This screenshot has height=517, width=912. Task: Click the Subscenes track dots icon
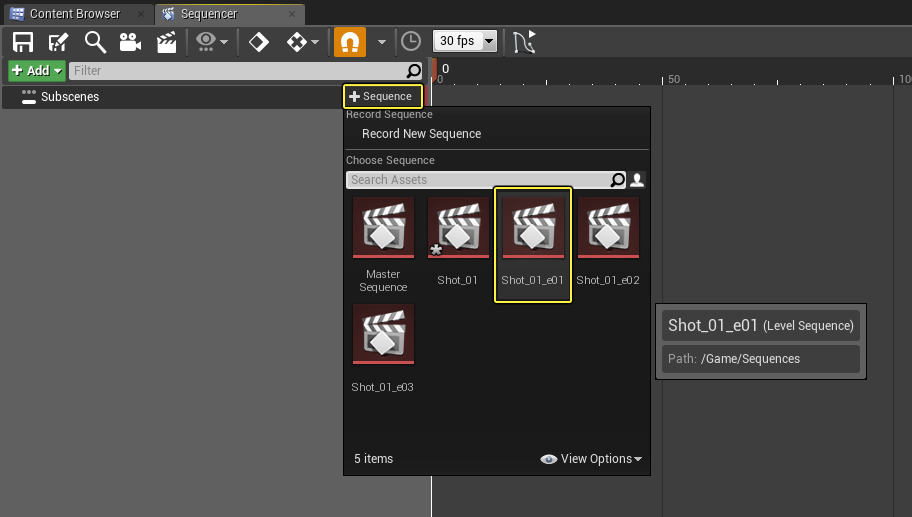coord(28,97)
